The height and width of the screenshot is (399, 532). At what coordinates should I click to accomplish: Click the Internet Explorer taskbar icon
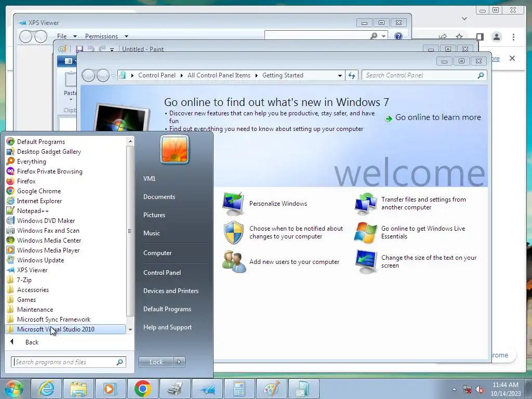click(x=46, y=389)
